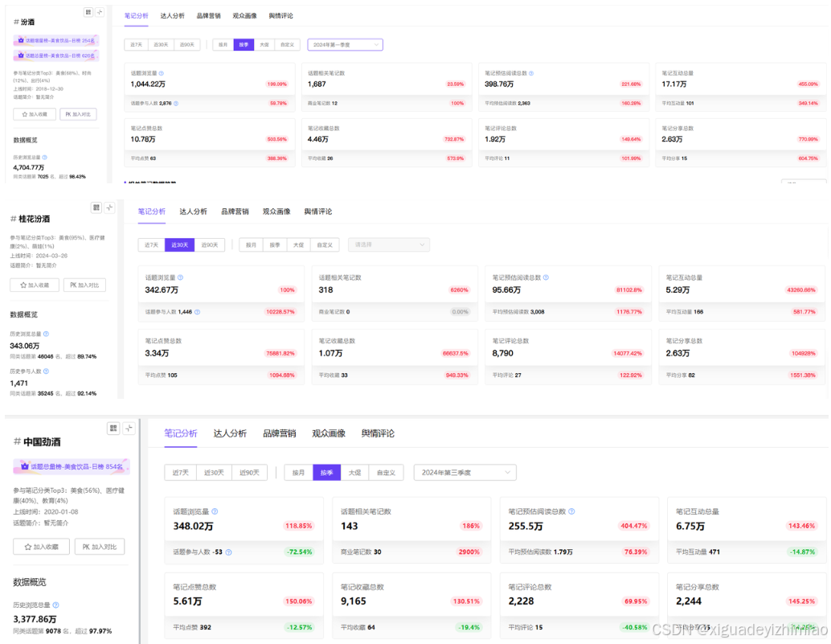Click help icon next to 历史浏览总量 3,377.86万

click(55, 605)
